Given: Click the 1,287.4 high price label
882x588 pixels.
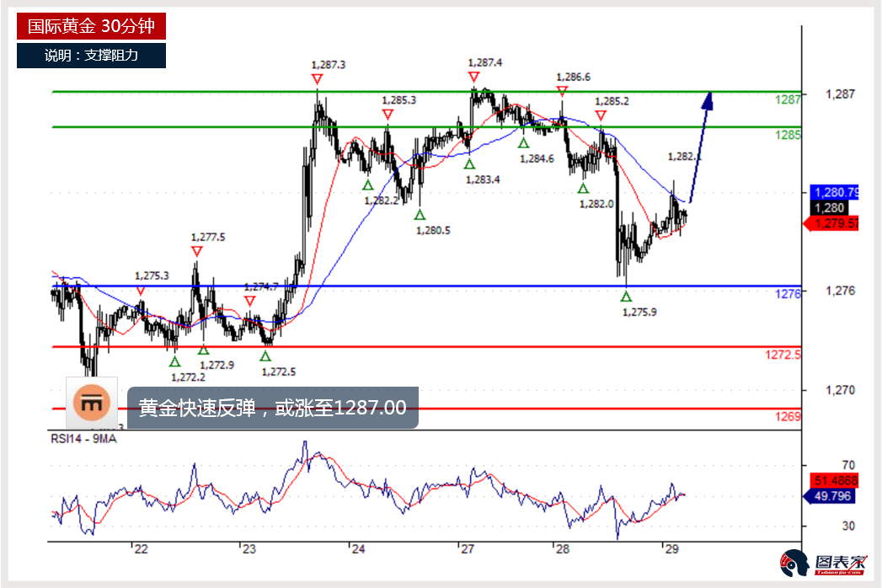Looking at the screenshot, I should [x=485, y=62].
